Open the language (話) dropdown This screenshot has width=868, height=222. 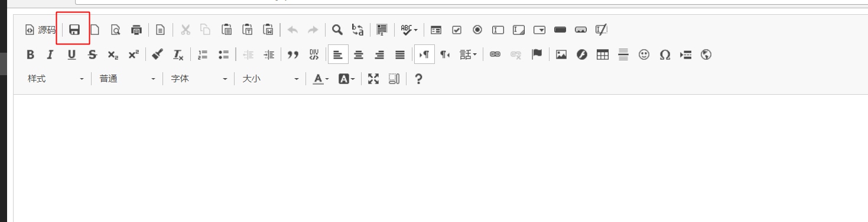(468, 54)
